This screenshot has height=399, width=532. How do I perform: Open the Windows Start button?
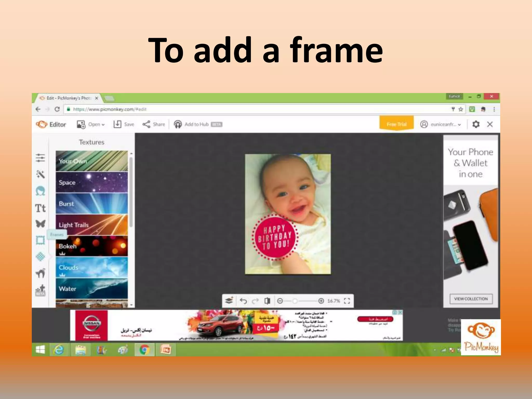click(40, 350)
